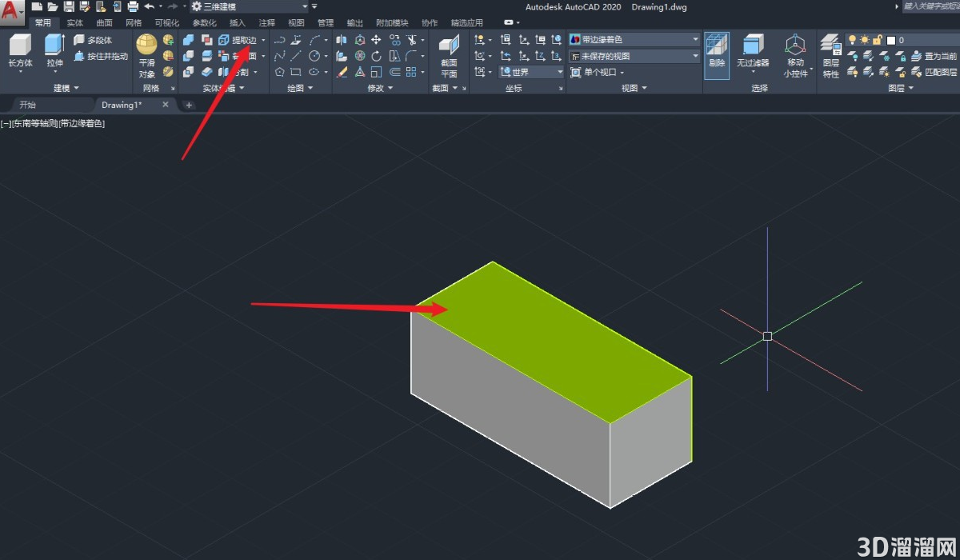Click the white layer color swatch

[x=891, y=40]
